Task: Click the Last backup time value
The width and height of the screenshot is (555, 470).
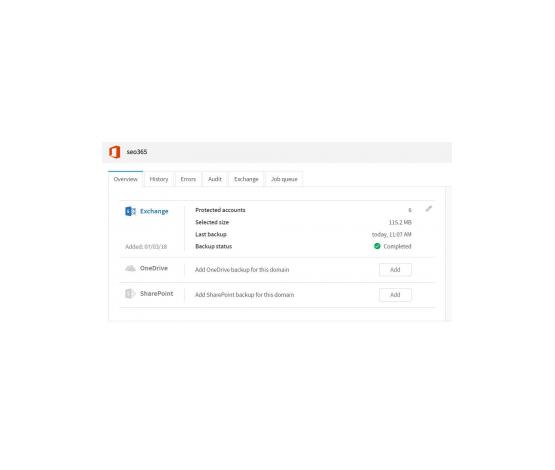Action: click(x=391, y=234)
